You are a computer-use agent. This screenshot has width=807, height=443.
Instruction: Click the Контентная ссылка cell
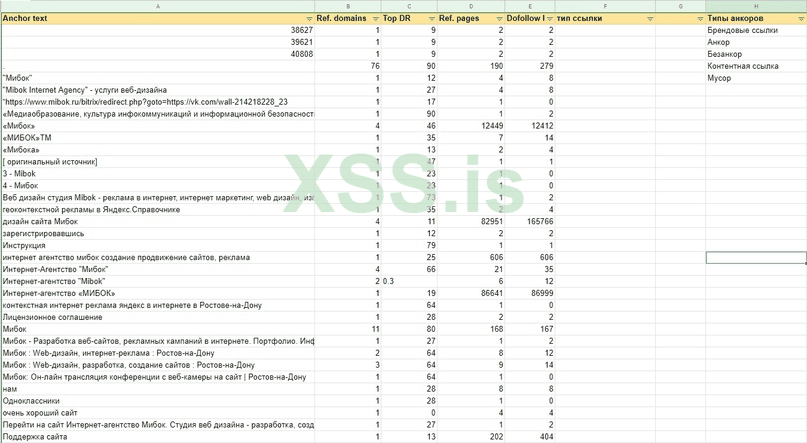coord(756,66)
